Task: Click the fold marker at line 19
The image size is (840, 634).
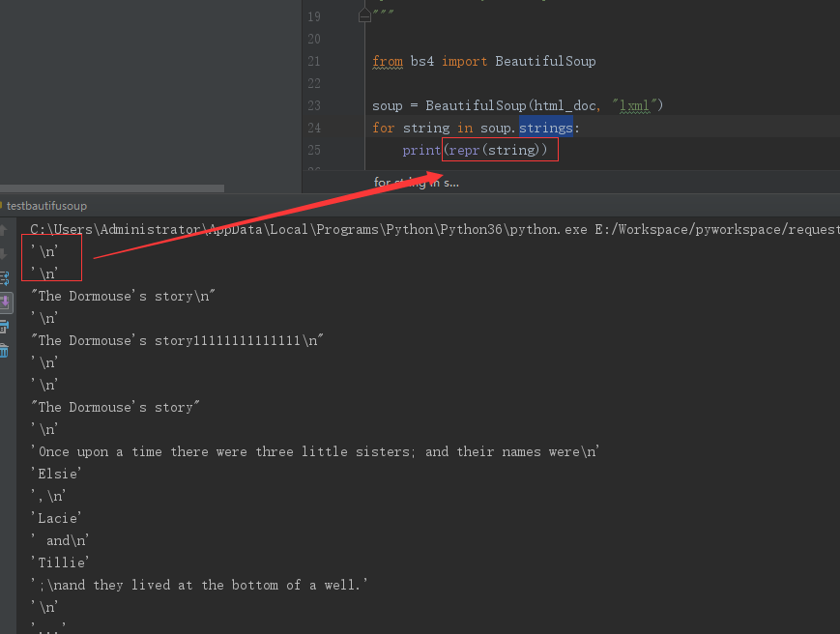Action: [x=365, y=15]
